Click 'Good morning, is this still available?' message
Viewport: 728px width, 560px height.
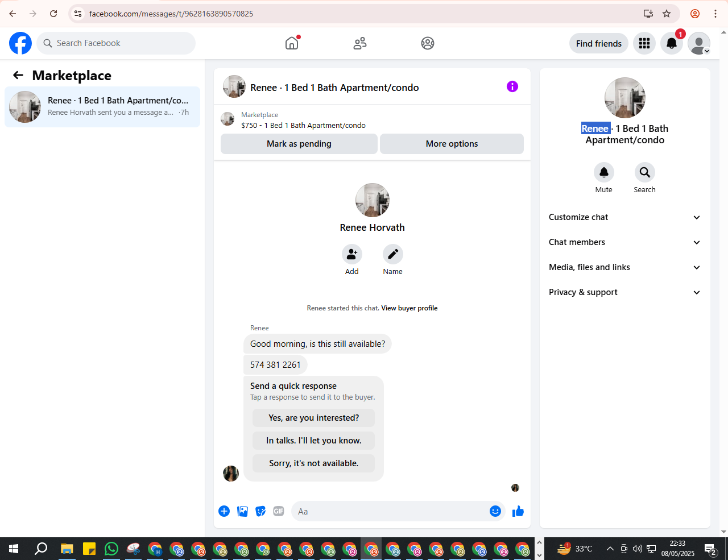317,344
